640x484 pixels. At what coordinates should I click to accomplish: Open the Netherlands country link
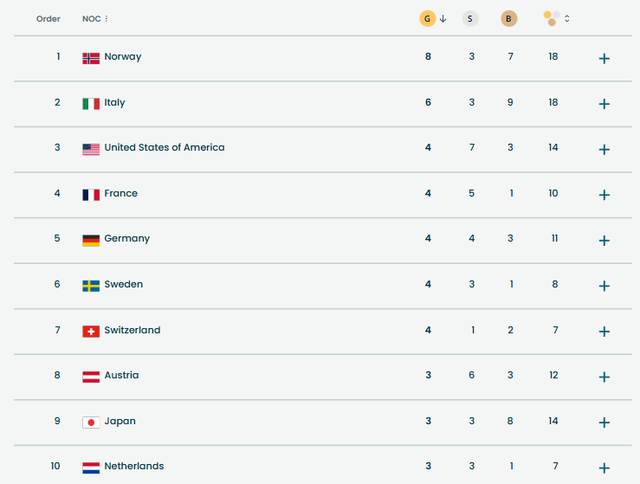pos(134,466)
